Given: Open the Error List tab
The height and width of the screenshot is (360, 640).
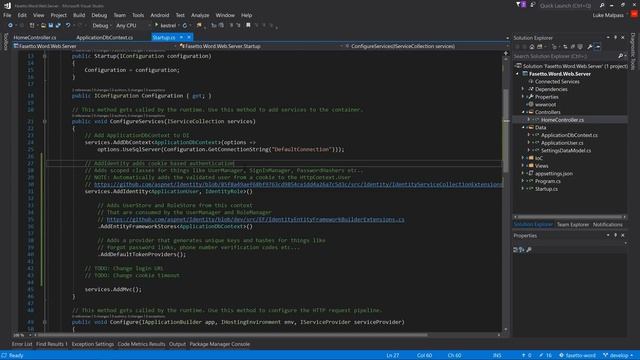Looking at the screenshot, I should pos(22,344).
